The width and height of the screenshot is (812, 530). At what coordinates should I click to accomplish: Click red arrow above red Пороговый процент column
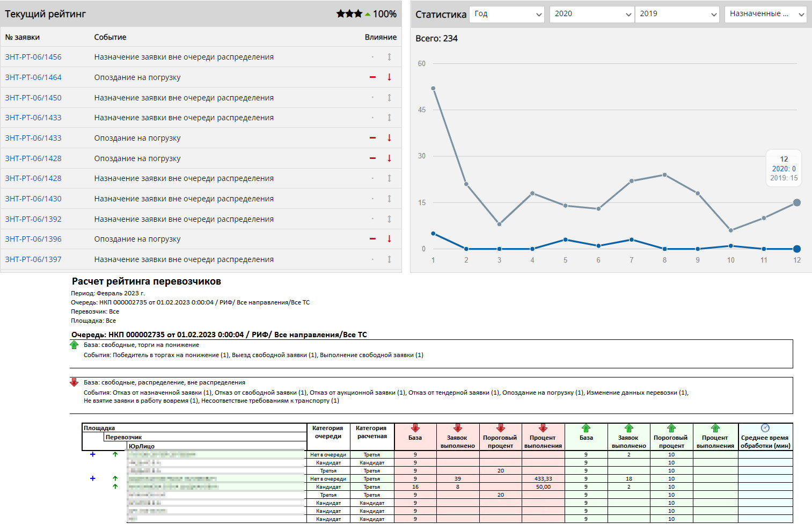[x=501, y=428]
